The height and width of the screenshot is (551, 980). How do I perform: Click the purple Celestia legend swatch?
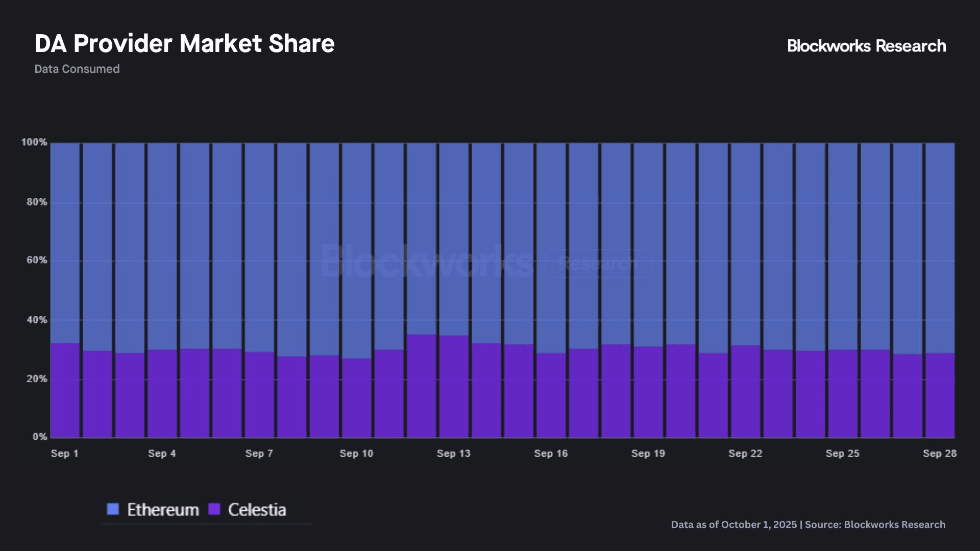click(214, 509)
